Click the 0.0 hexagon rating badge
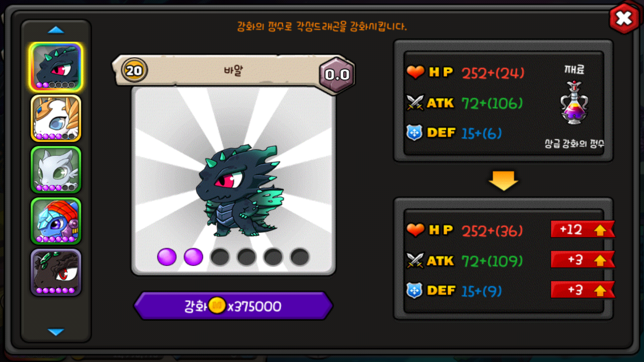 tap(337, 75)
